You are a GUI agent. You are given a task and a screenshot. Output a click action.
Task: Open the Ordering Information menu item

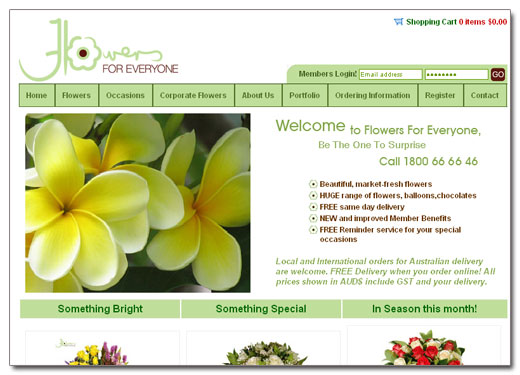tap(373, 95)
